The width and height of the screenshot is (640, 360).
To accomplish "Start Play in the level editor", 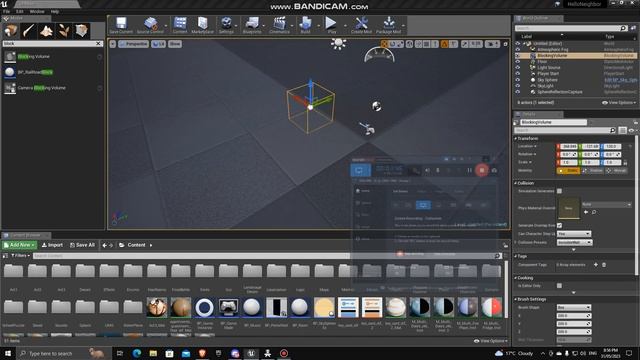I will tap(331, 25).
